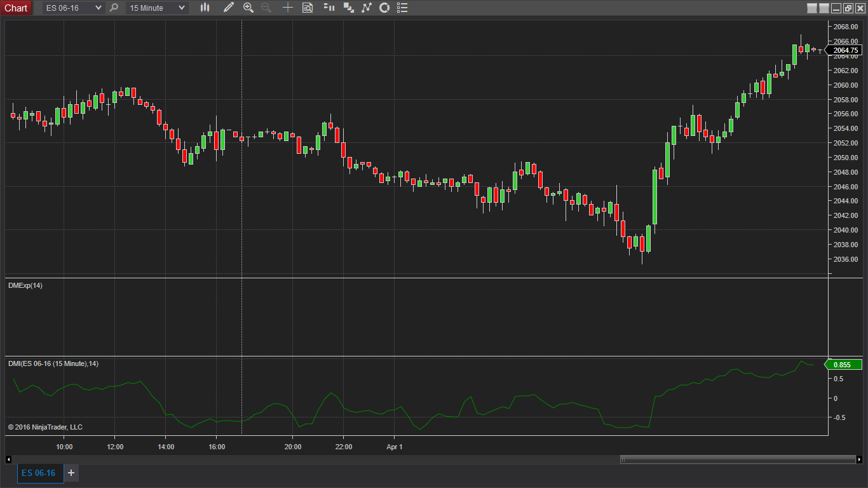Screen dimensions: 868x488
Task: Open the strategies circular arrow icon
Action: click(384, 8)
